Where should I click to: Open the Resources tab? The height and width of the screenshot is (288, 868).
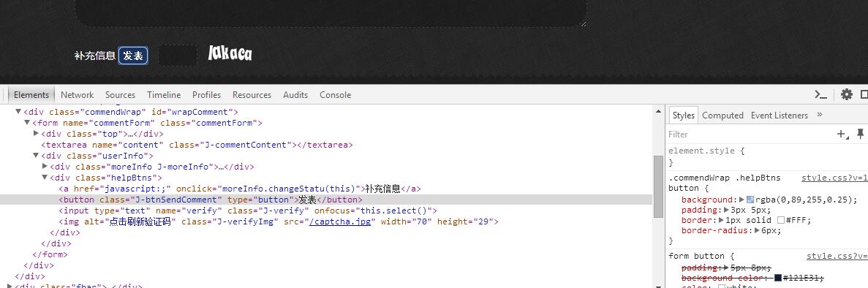(x=252, y=95)
